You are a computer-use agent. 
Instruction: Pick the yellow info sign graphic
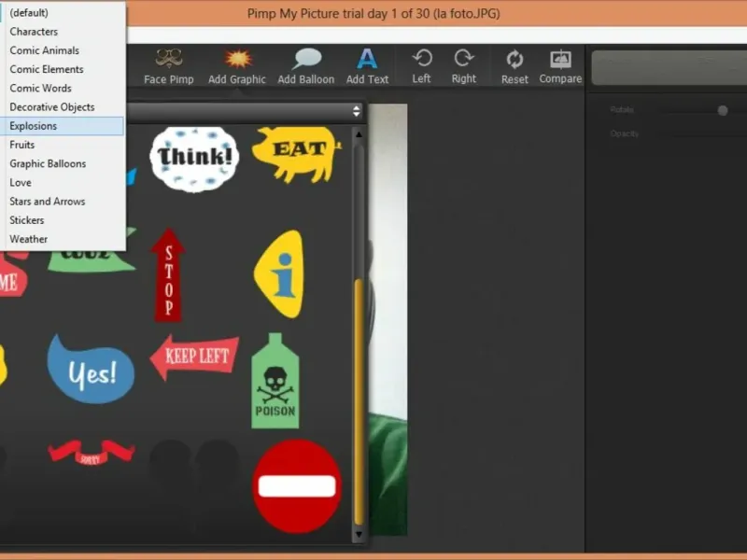279,274
